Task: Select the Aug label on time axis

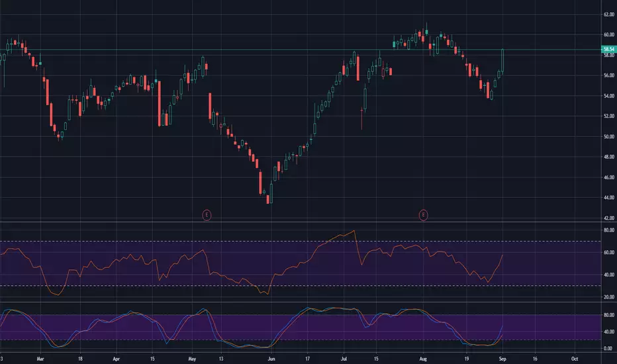Action: 423,359
